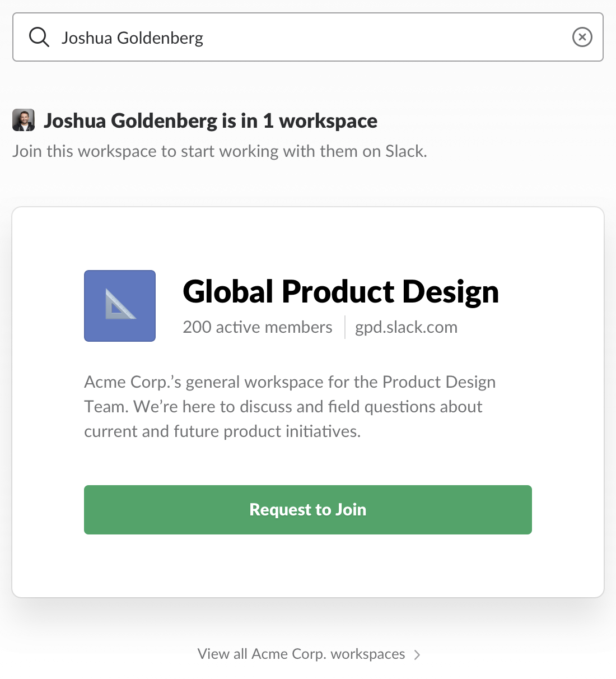Click the 200 active members count
Image resolution: width=616 pixels, height=679 pixels.
(258, 327)
